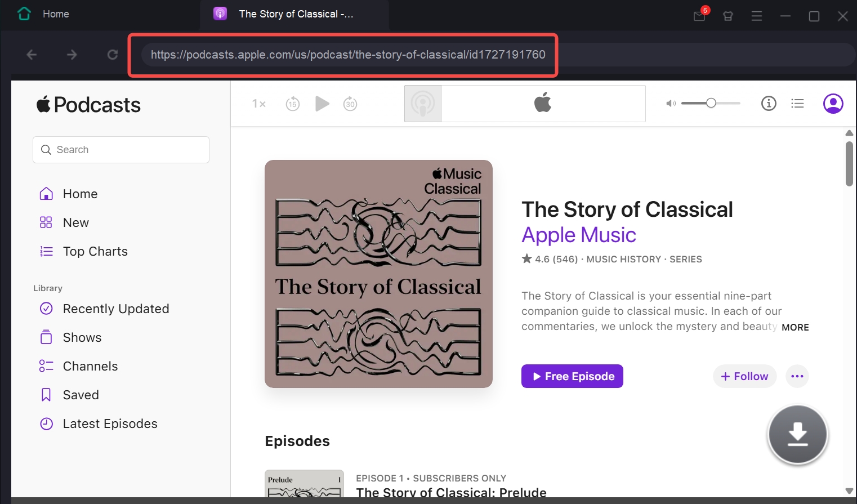Viewport: 857px width, 504px height.
Task: Go forward with the right arrow
Action: [72, 55]
